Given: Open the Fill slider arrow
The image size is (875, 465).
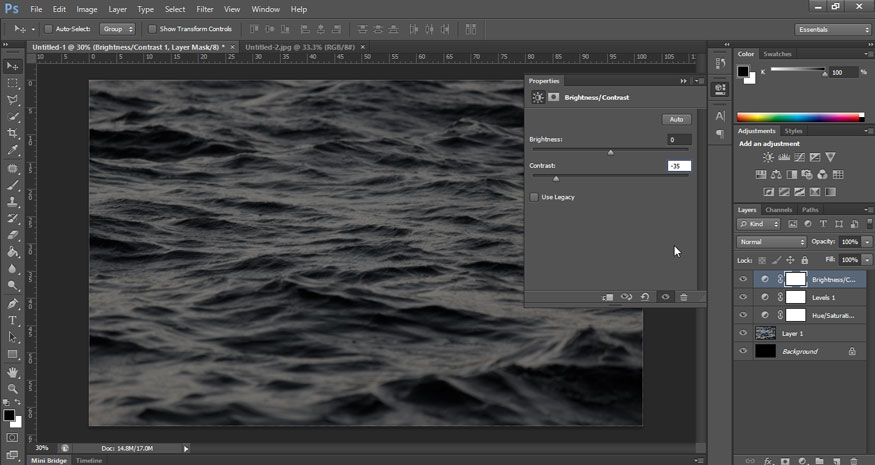Looking at the screenshot, I should click(x=867, y=260).
